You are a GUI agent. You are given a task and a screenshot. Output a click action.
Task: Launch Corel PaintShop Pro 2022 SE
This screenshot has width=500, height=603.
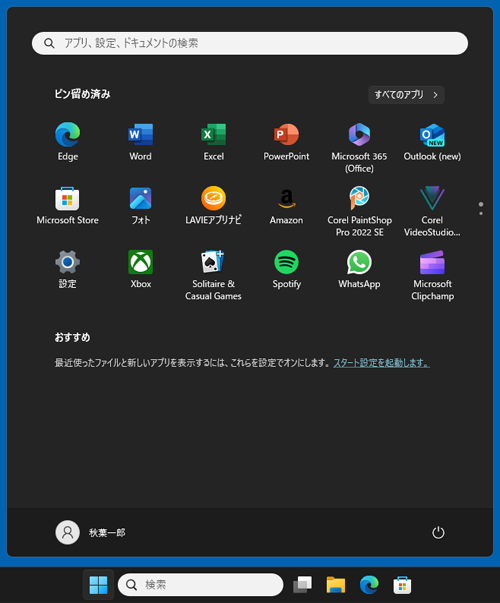tap(359, 212)
